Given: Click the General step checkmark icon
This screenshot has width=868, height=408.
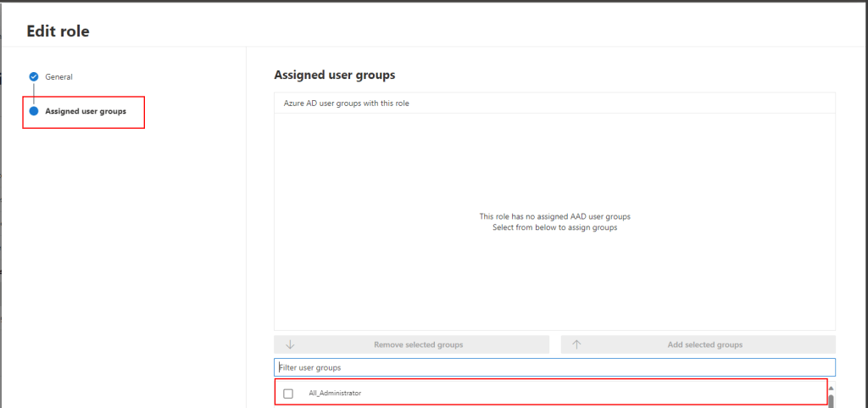Looking at the screenshot, I should coord(34,76).
